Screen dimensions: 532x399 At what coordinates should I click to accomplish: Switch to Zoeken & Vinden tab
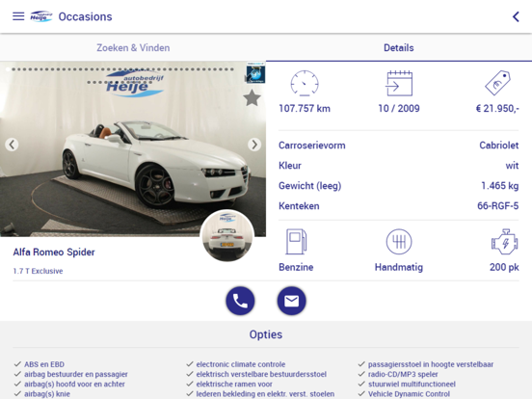point(133,48)
